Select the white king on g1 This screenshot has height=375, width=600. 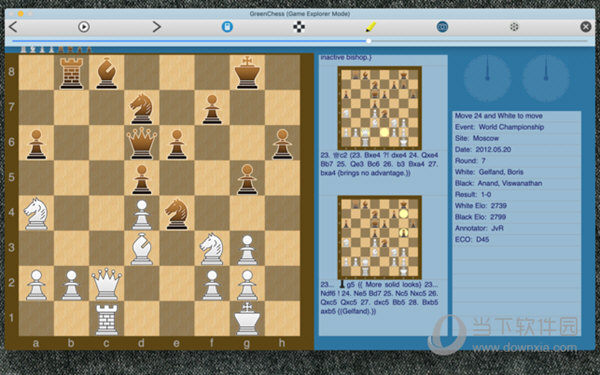[x=247, y=318]
